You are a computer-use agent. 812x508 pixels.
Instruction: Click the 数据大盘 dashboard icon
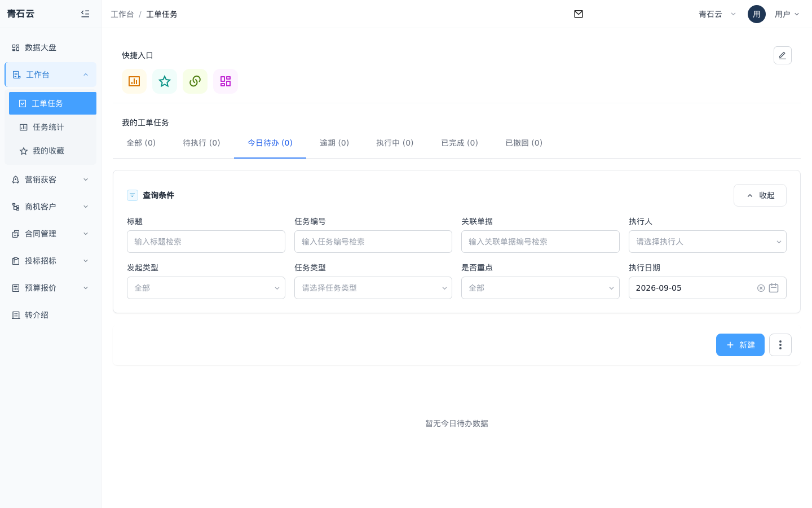tap(16, 47)
